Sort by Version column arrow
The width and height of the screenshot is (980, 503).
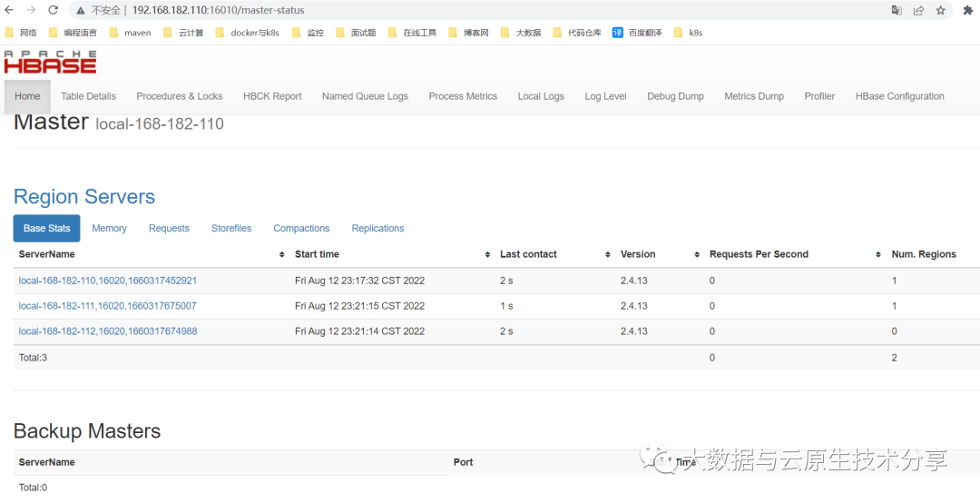click(x=697, y=254)
